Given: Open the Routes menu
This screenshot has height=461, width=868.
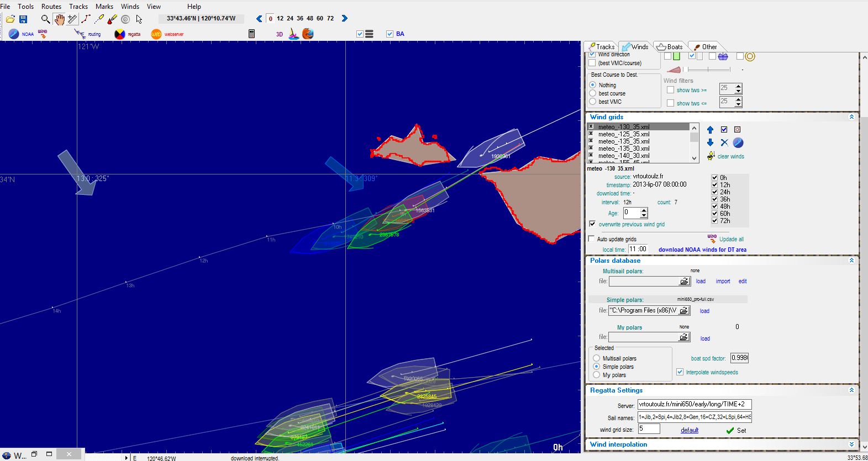Looking at the screenshot, I should (x=51, y=7).
